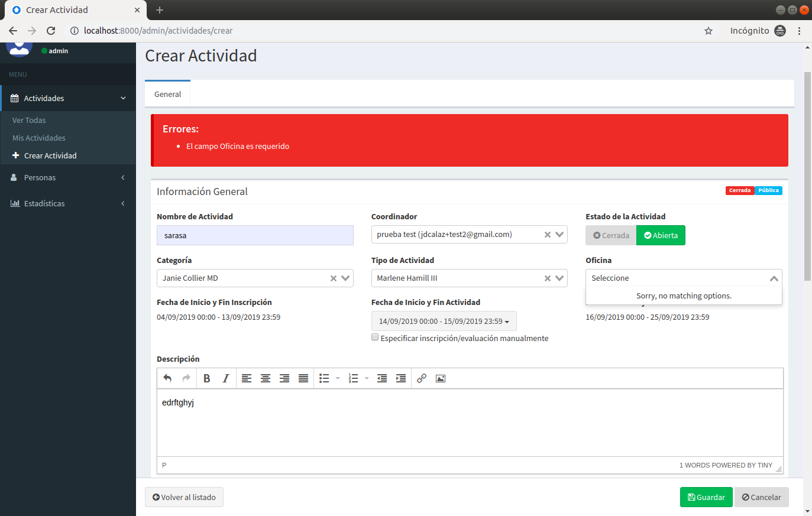812x516 pixels.
Task: Click the insert image icon
Action: (x=440, y=378)
